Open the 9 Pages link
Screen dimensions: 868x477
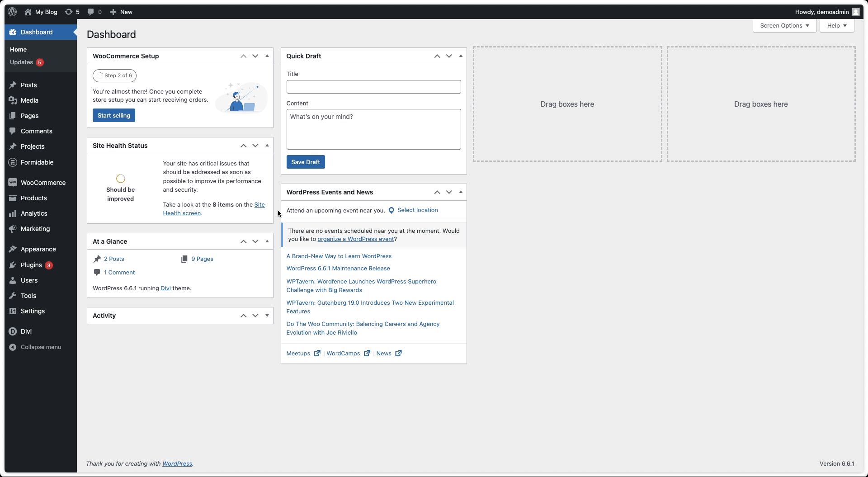pos(202,259)
